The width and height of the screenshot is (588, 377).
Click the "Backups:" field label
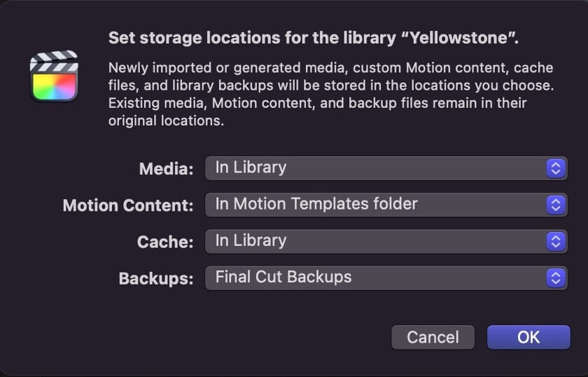[x=156, y=279]
